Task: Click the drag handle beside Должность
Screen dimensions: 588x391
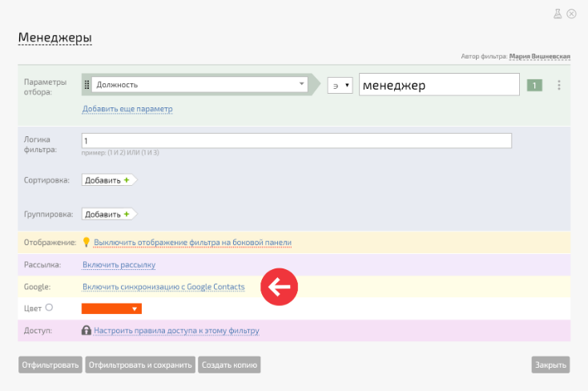Action: pyautogui.click(x=87, y=84)
